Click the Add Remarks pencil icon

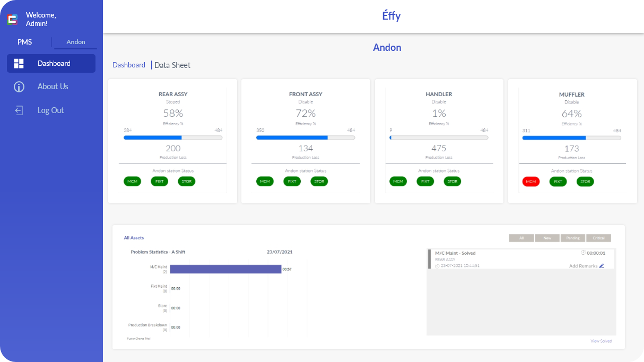pyautogui.click(x=603, y=265)
